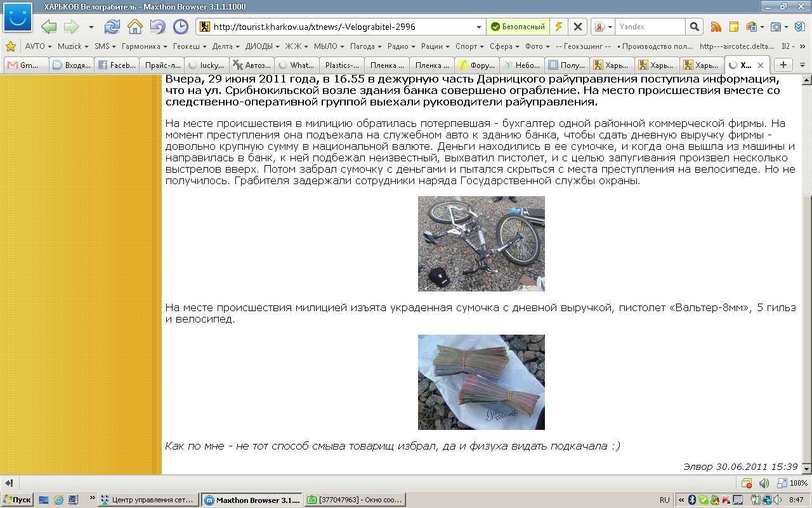This screenshot has height=508, width=812.
Task: Switch to the Facebook tab
Action: pos(117,65)
